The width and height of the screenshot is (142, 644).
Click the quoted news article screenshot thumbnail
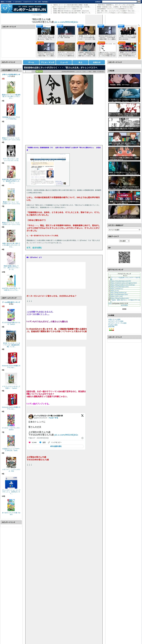click(48, 170)
